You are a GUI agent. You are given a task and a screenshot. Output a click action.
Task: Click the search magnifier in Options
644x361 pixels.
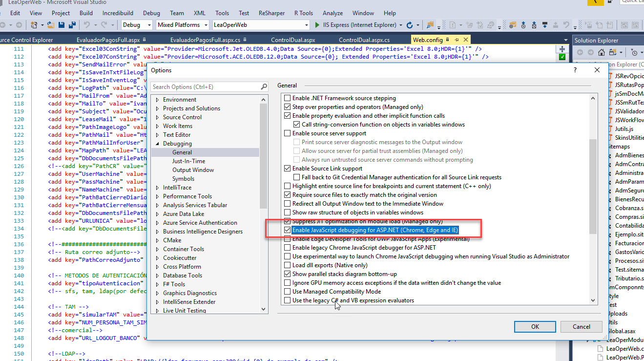click(x=264, y=87)
